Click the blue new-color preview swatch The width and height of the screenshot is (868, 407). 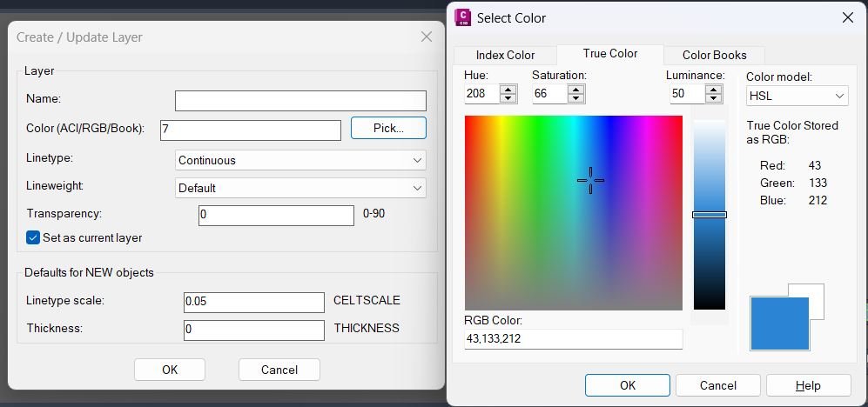778,324
